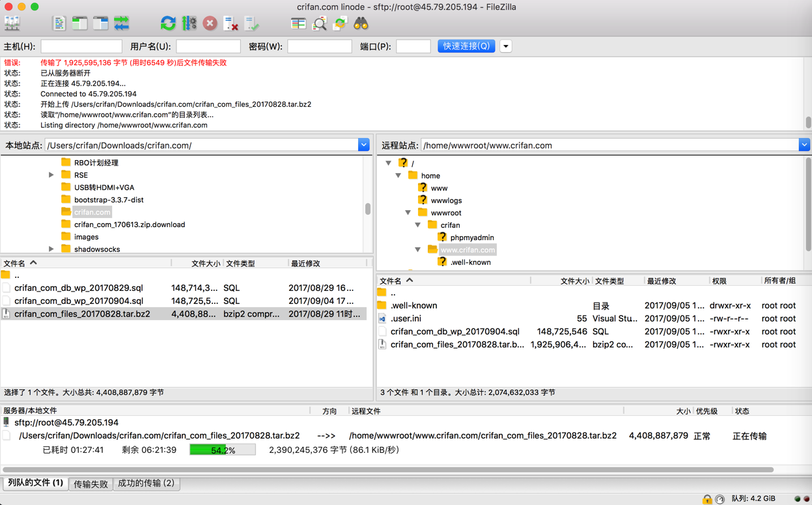Switch to the 成功的传输 (2) tab
Image resolution: width=812 pixels, height=505 pixels.
pos(147,484)
